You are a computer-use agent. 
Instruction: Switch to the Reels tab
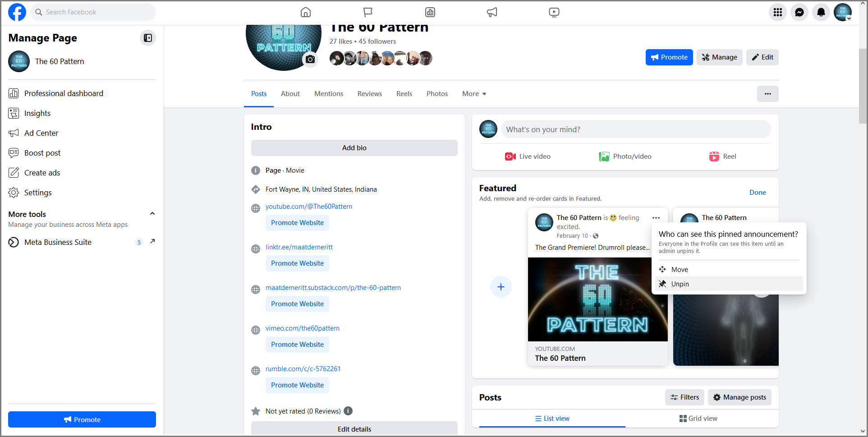tap(404, 94)
